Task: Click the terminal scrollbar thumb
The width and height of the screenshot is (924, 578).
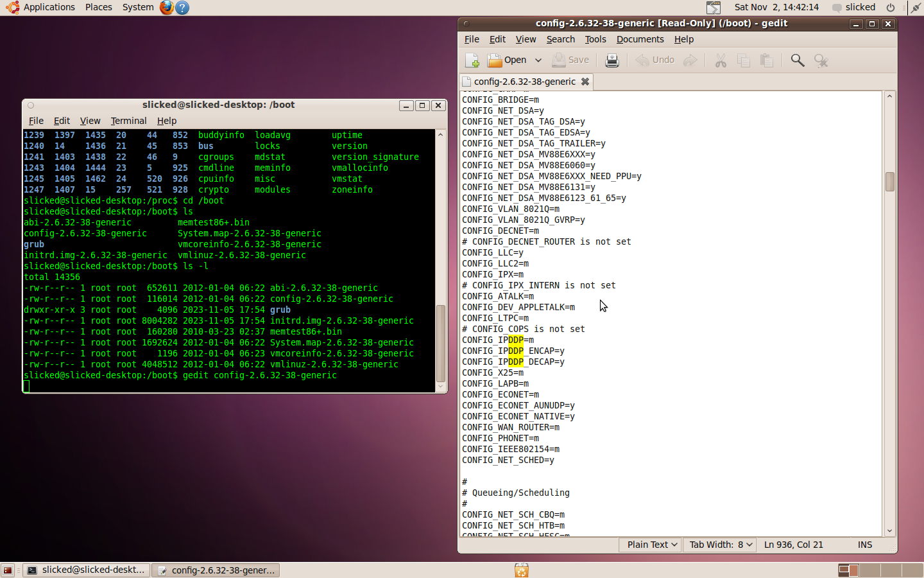Action: [x=441, y=344]
